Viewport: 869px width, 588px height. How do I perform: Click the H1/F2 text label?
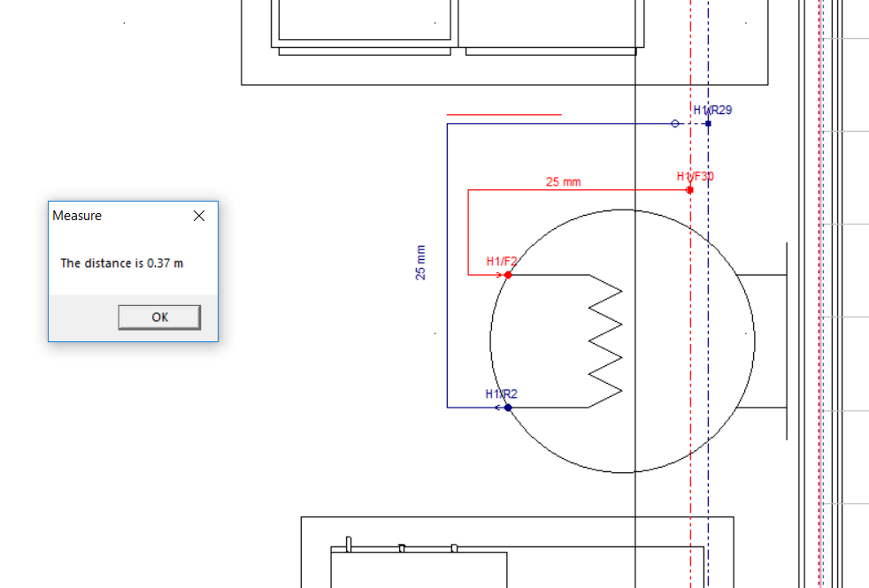pyautogui.click(x=502, y=262)
